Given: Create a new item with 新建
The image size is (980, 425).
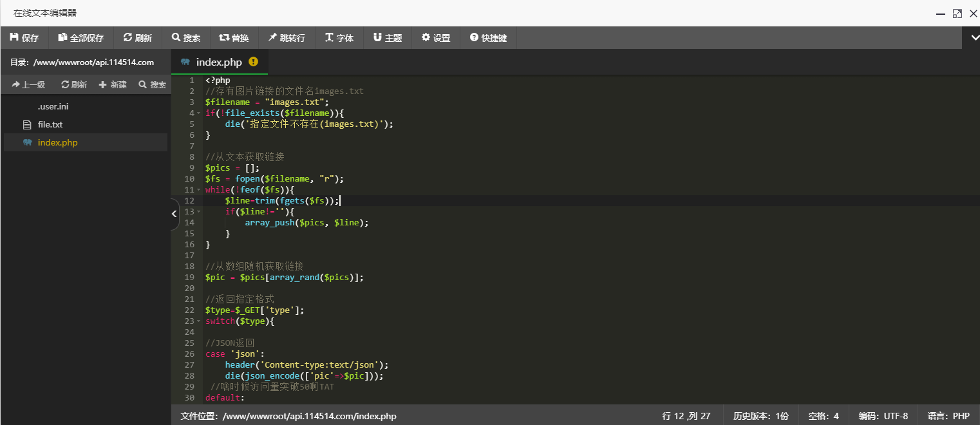Looking at the screenshot, I should [113, 84].
